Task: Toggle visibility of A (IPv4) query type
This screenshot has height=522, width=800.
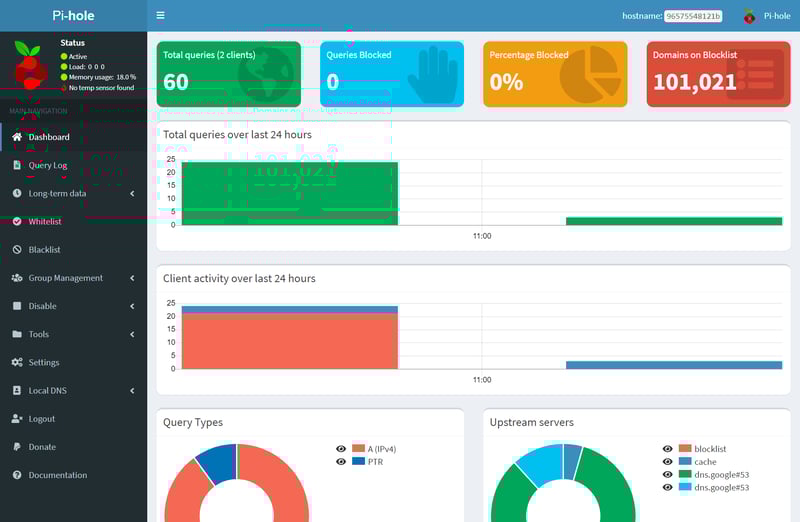Action: (x=341, y=449)
